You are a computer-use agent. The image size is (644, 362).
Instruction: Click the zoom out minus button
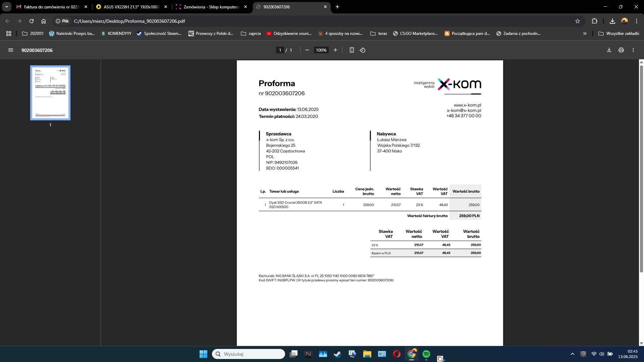[x=307, y=50]
